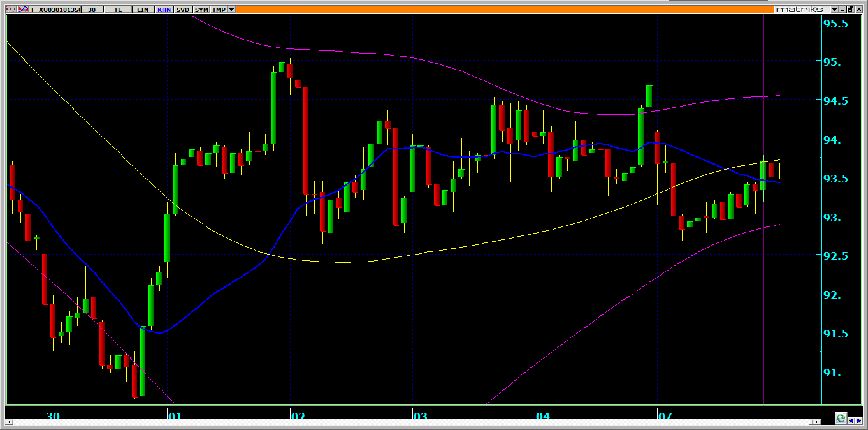Minimize the chart window

point(843,10)
